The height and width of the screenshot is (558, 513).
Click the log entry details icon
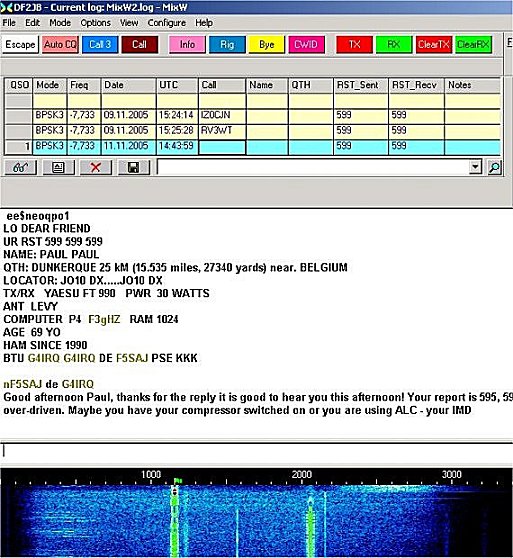[58, 167]
